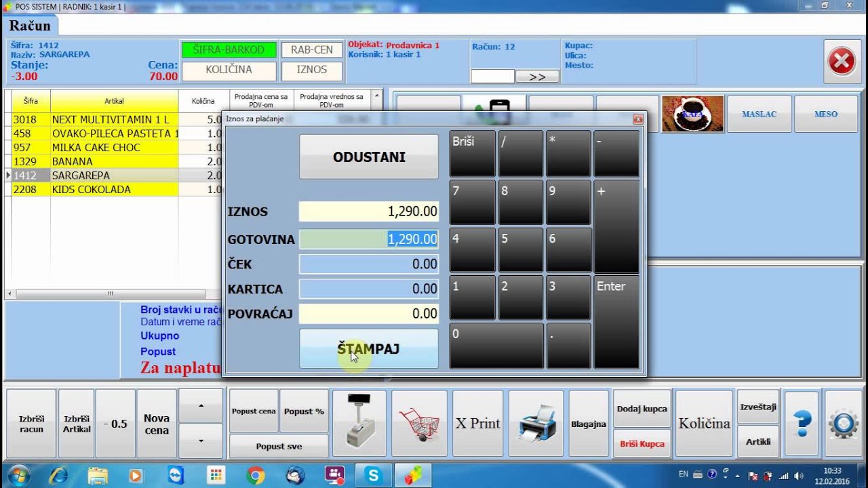Open Windows Explorer folder in the taskbar

coord(98,475)
